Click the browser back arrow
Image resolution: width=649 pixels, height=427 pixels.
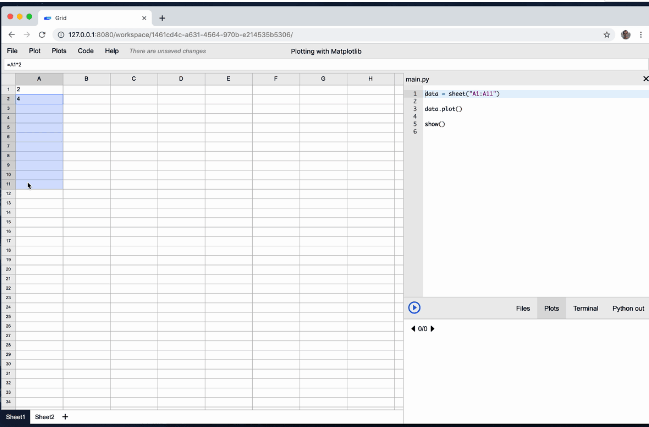coord(12,35)
